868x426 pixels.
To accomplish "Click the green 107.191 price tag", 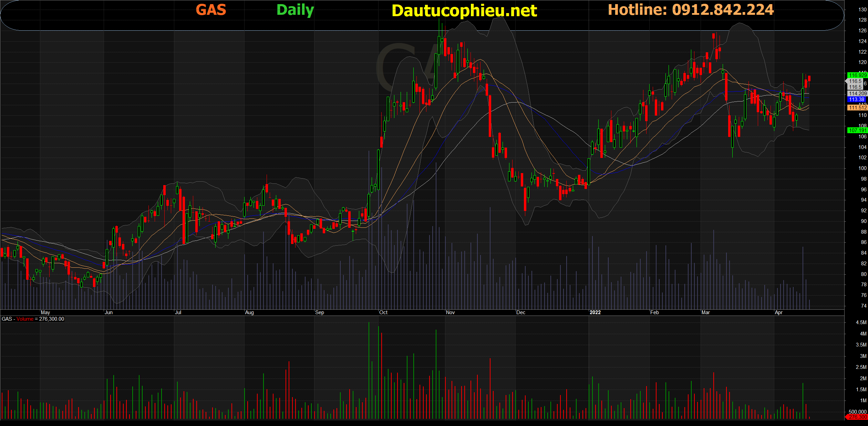I will coord(857,130).
